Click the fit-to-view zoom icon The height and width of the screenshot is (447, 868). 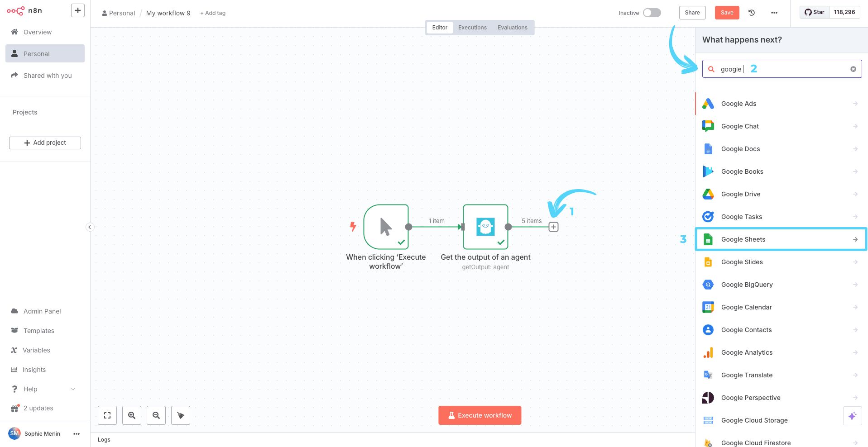click(x=107, y=415)
